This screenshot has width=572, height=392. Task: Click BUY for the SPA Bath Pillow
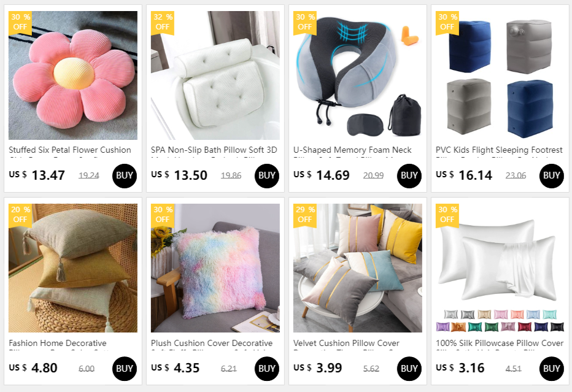point(266,176)
